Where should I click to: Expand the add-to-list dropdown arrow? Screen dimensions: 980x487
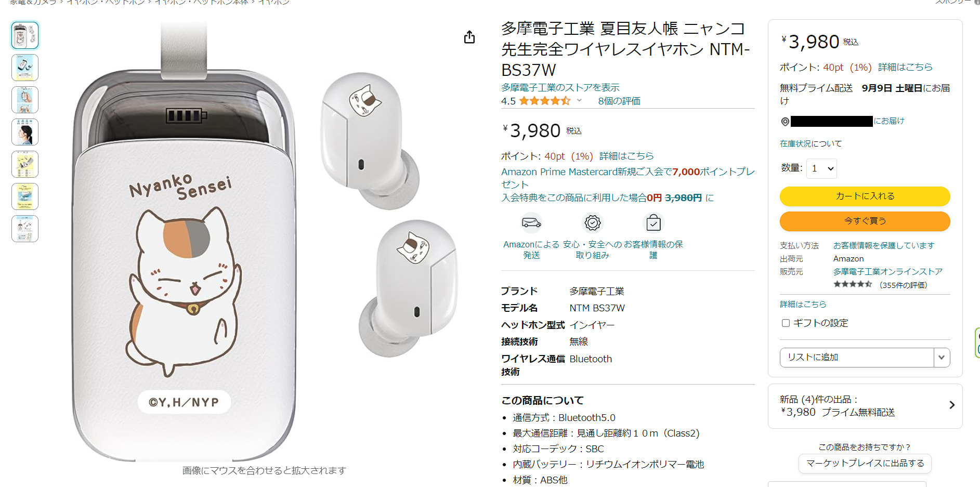942,358
